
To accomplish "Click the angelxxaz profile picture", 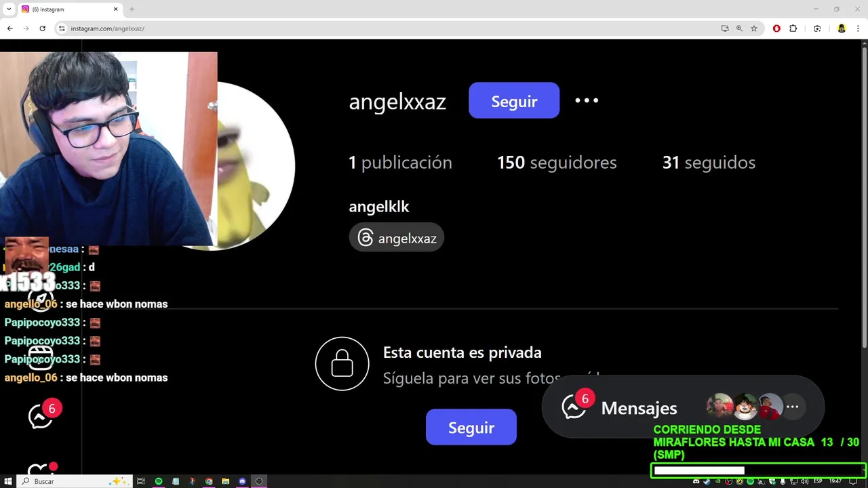I will [256, 166].
